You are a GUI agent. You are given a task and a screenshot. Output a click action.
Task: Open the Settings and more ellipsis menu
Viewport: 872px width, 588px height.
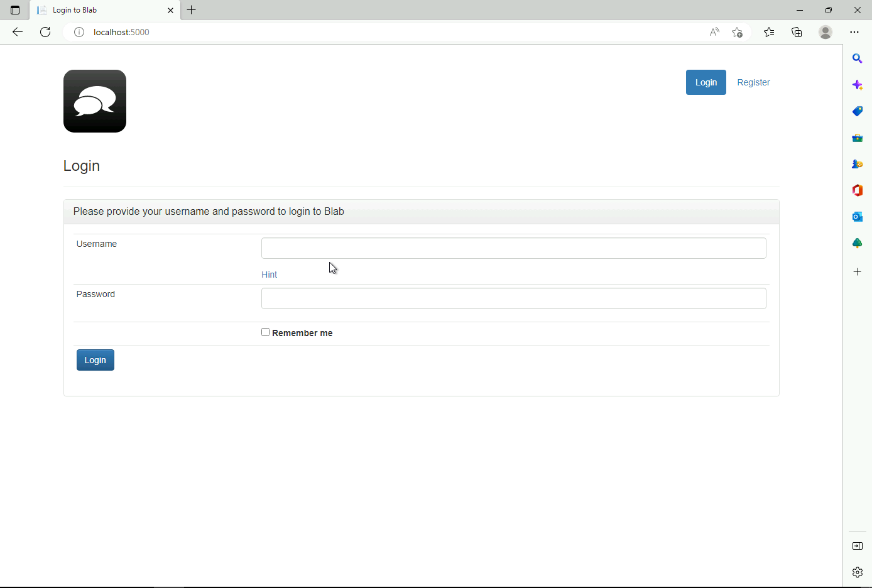tap(854, 32)
